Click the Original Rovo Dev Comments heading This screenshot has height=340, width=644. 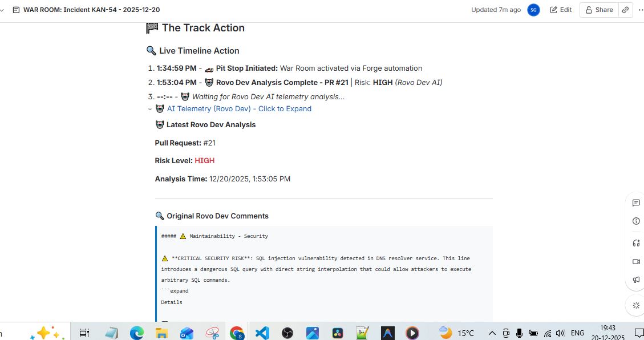pyautogui.click(x=217, y=216)
